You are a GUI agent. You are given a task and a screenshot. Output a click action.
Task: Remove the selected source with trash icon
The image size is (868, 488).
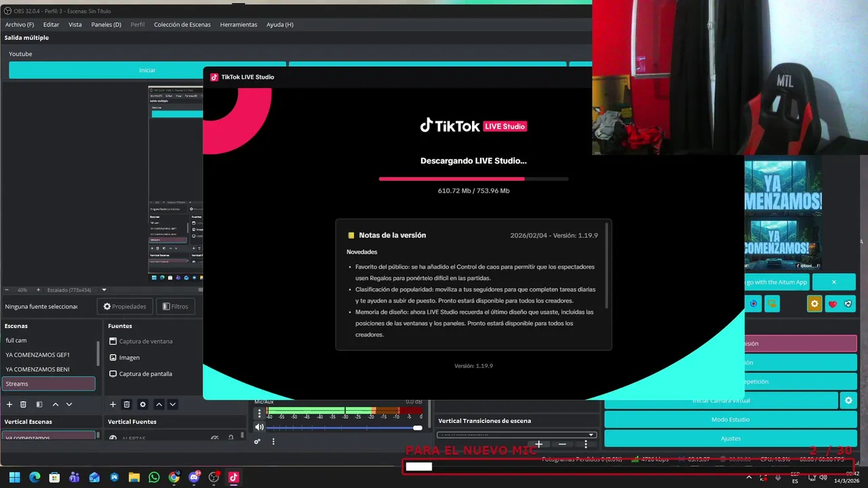coord(127,405)
